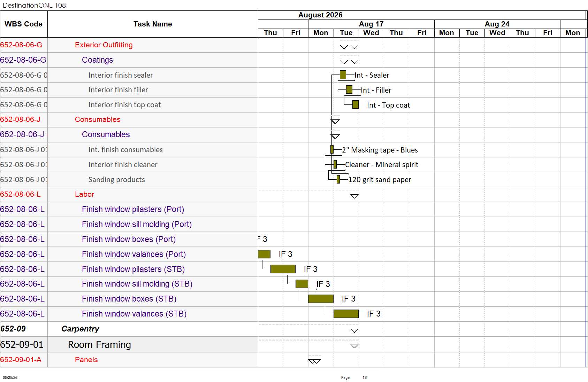588x382 pixels.
Task: Click the Exterior Outfitting task name
Action: point(104,45)
